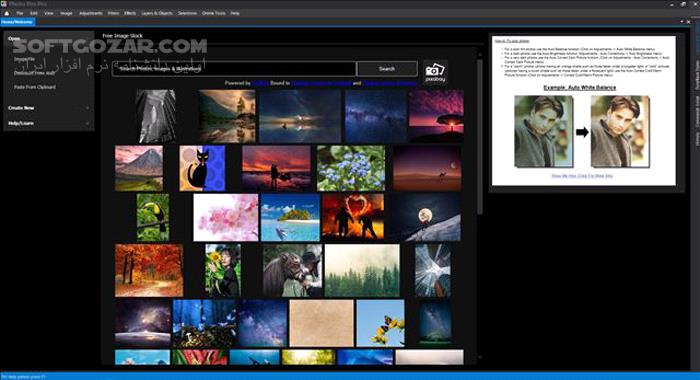Open the Image menu
The image size is (700, 380).
[66, 13]
